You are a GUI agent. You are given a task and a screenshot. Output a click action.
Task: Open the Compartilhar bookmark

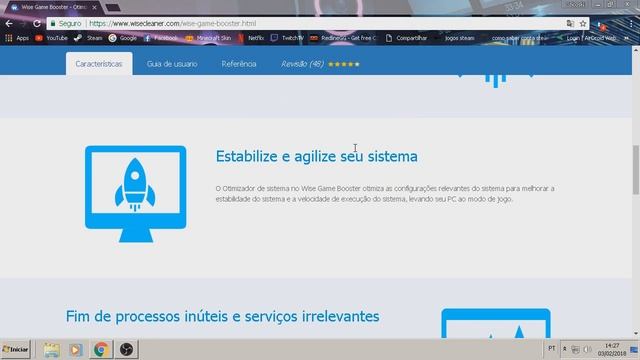407,38
